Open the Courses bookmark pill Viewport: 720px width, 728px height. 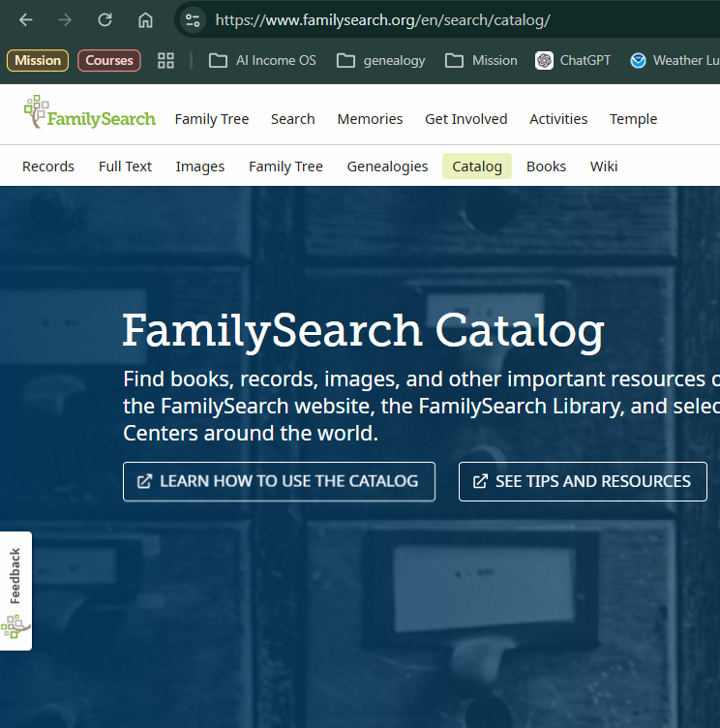point(109,60)
